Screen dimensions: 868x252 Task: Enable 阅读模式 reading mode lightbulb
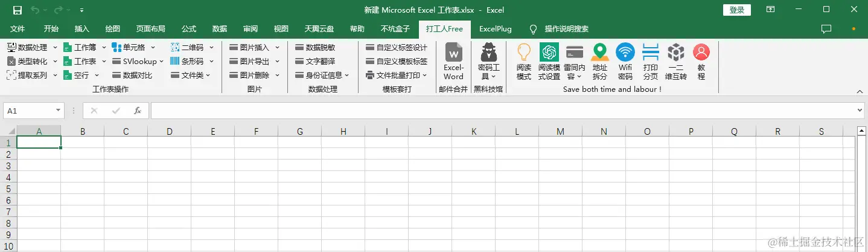[524, 62]
